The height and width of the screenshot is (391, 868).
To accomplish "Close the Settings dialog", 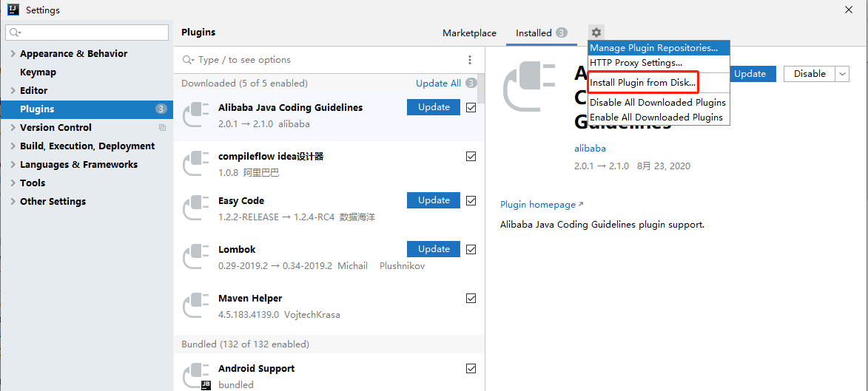I will (x=849, y=10).
